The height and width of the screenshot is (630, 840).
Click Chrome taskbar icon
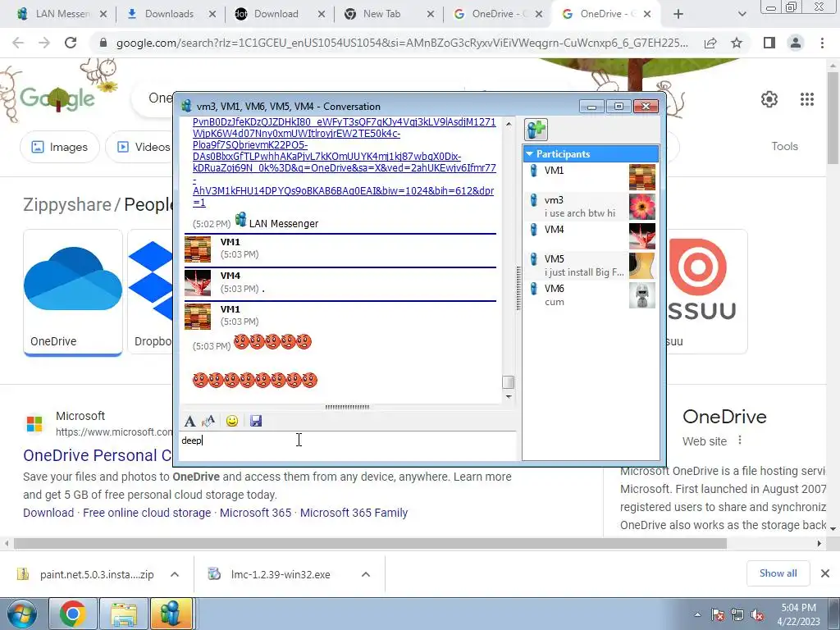(73, 614)
